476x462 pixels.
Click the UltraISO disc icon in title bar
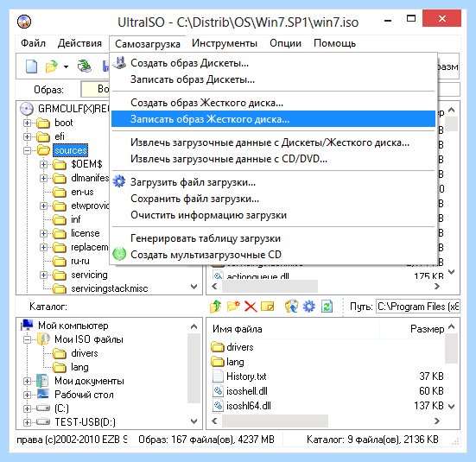coord(24,22)
